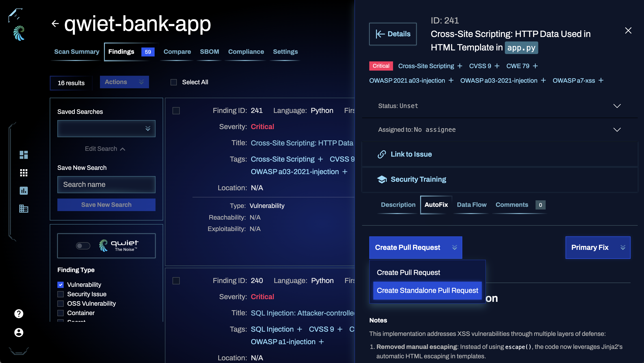Switch to the Data Flow tab
Image resolution: width=644 pixels, height=363 pixels.
click(471, 205)
